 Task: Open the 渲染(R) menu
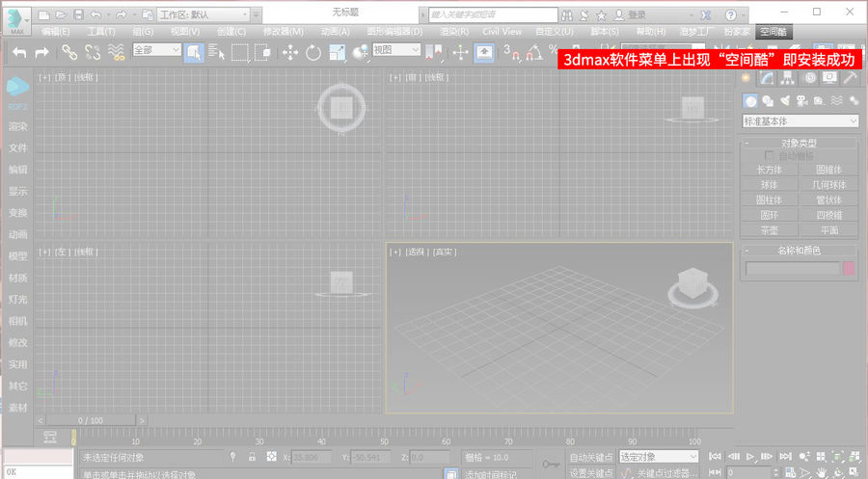pyautogui.click(x=454, y=32)
